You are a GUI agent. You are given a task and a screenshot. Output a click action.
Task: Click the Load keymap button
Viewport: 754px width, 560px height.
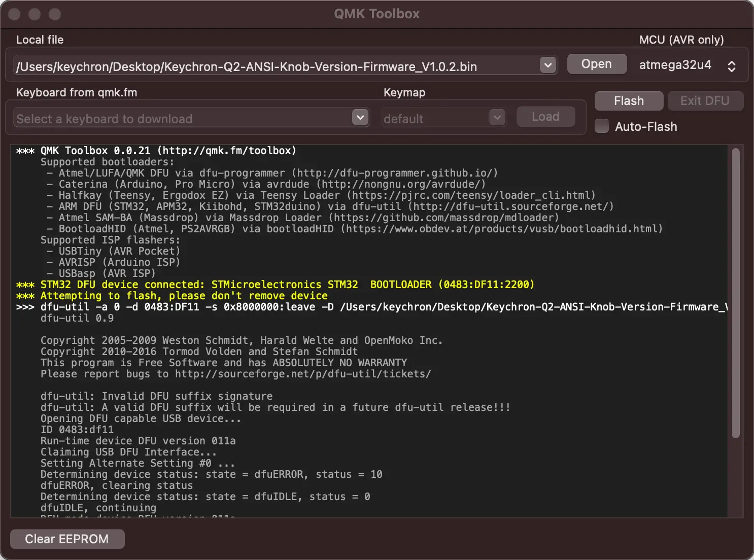pyautogui.click(x=545, y=117)
